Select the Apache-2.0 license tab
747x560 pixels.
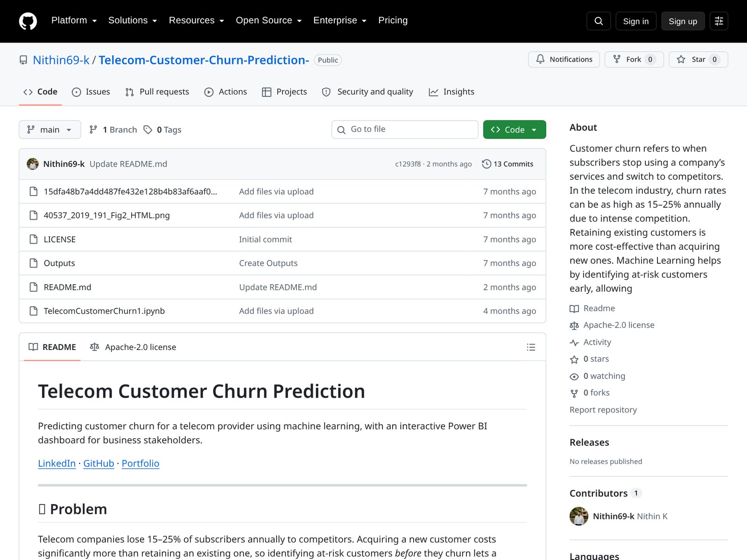pyautogui.click(x=133, y=347)
